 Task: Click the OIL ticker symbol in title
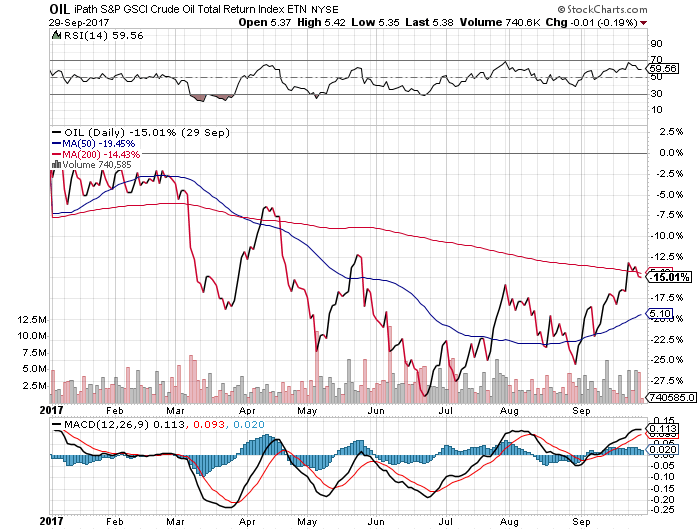click(x=59, y=9)
